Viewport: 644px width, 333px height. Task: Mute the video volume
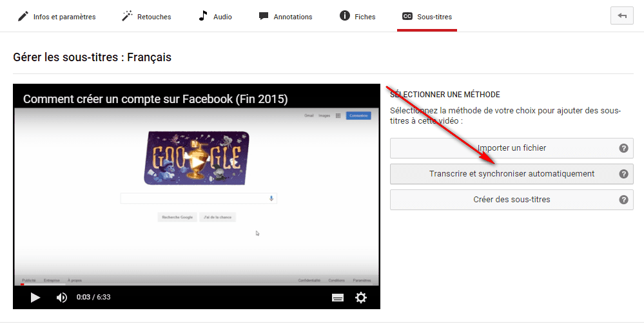point(62,298)
